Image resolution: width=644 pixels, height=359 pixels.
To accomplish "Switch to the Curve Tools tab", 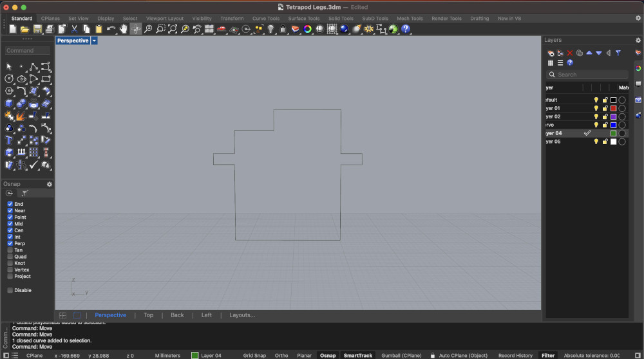I will (x=266, y=19).
